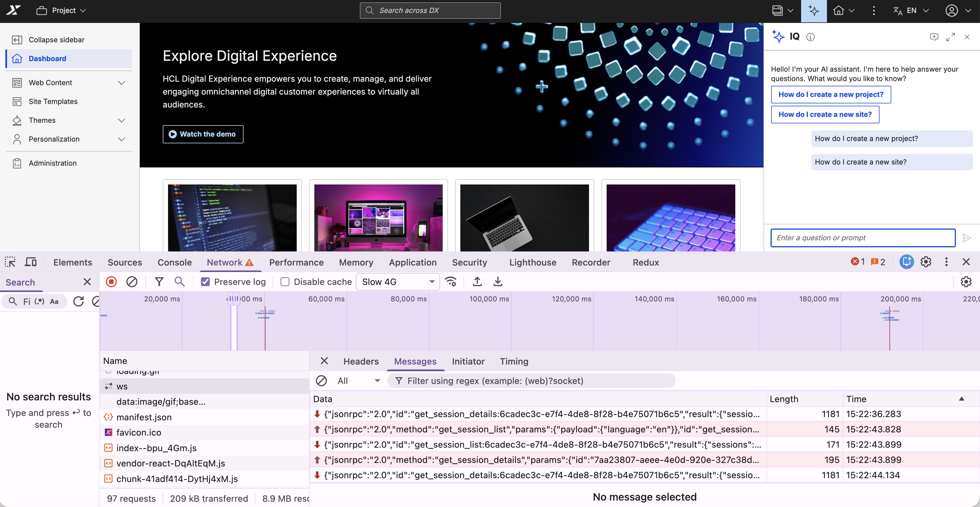Click Watch the demo button
The image size is (980, 507).
click(203, 134)
